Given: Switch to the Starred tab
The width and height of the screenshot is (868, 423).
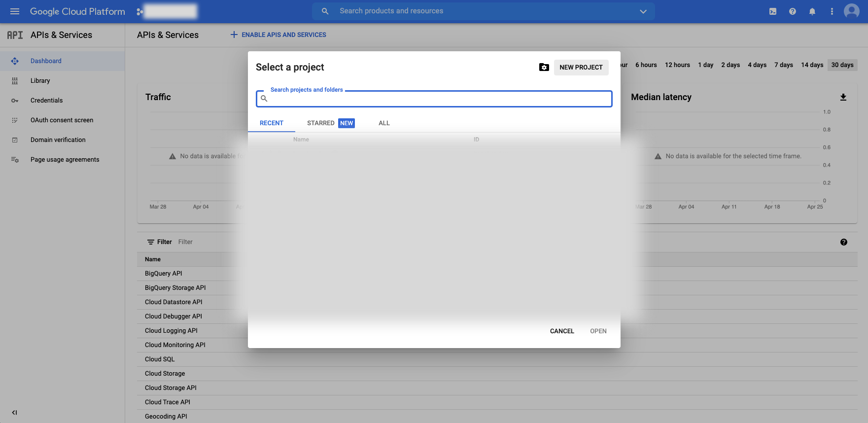Looking at the screenshot, I should (x=331, y=123).
